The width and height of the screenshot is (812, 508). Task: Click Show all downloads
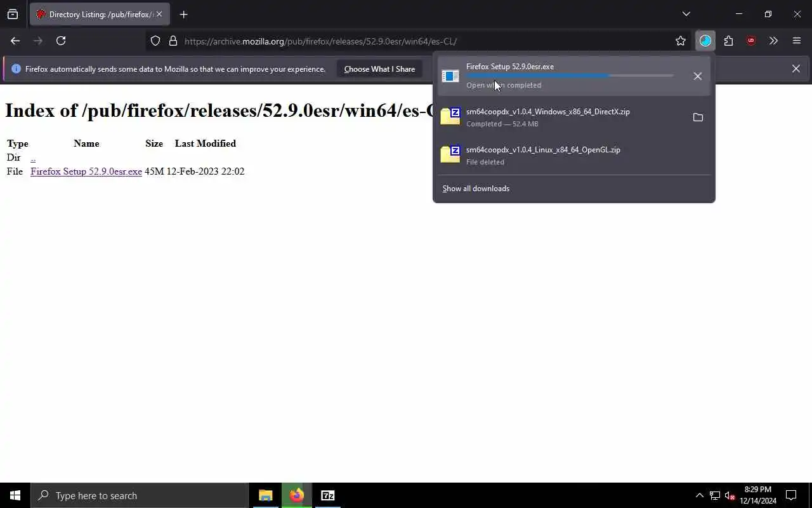point(476,189)
